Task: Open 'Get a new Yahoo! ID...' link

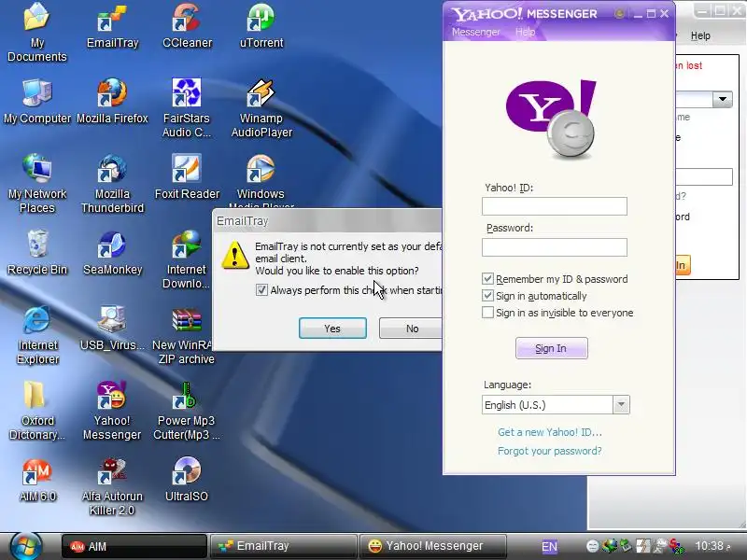Action: point(550,432)
